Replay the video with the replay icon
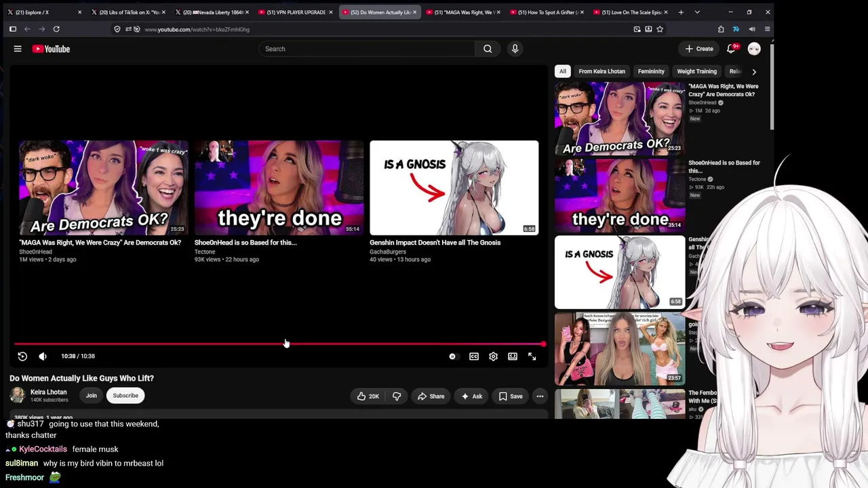The height and width of the screenshot is (488, 868). [x=22, y=357]
